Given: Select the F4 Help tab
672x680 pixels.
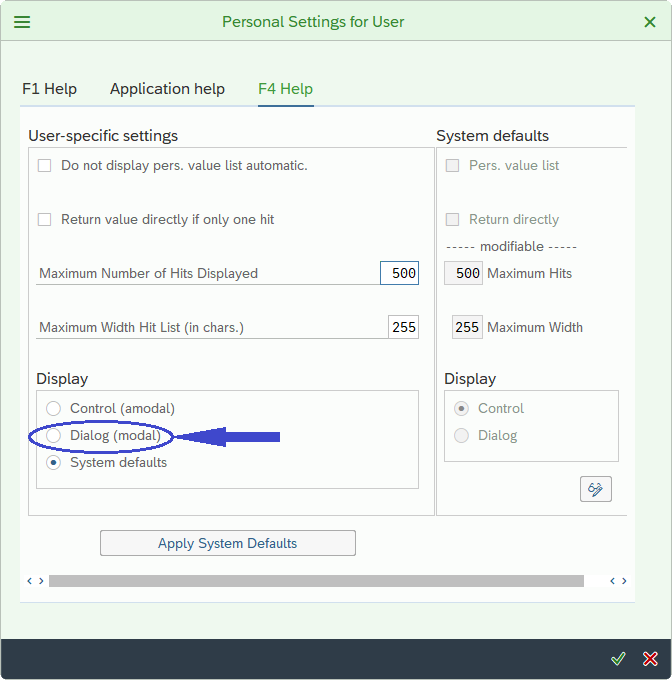Looking at the screenshot, I should coord(285,89).
